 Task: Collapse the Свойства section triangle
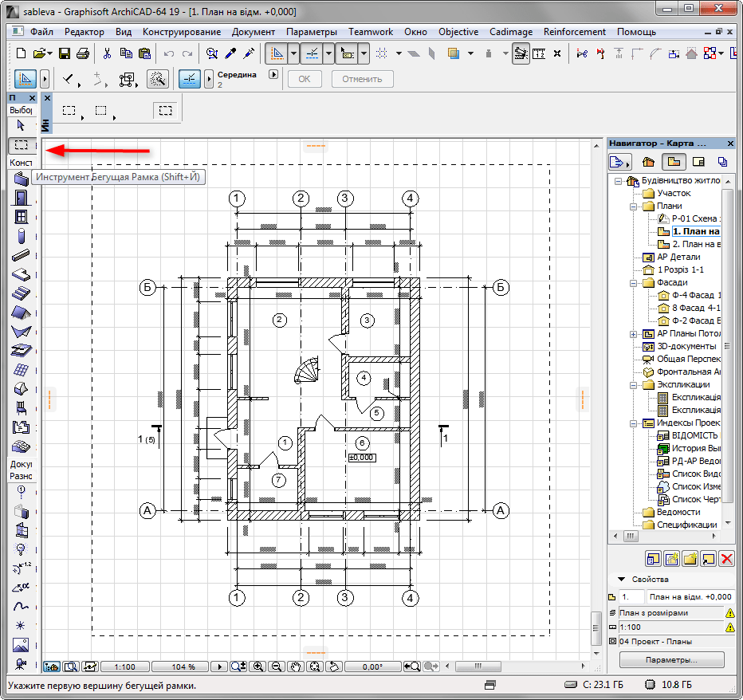pyautogui.click(x=619, y=580)
